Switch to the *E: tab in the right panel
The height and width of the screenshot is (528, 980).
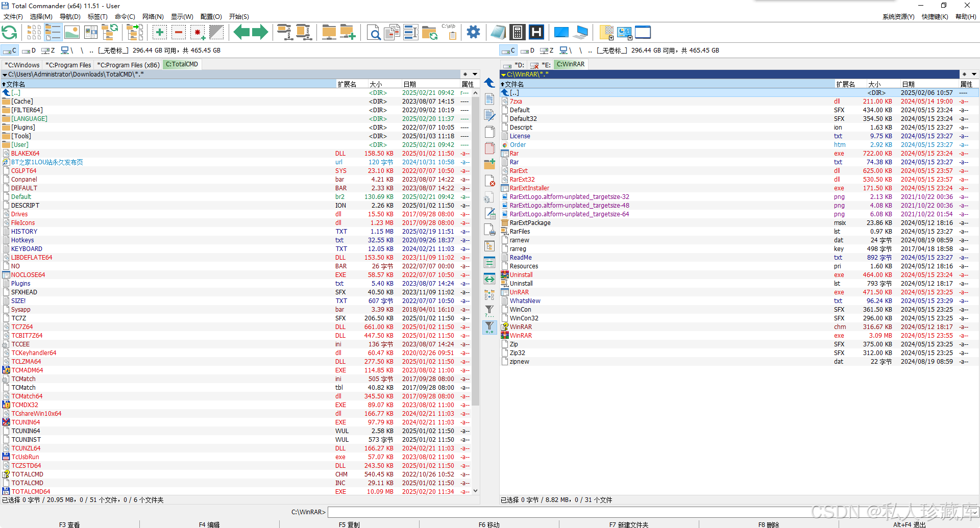pyautogui.click(x=541, y=65)
